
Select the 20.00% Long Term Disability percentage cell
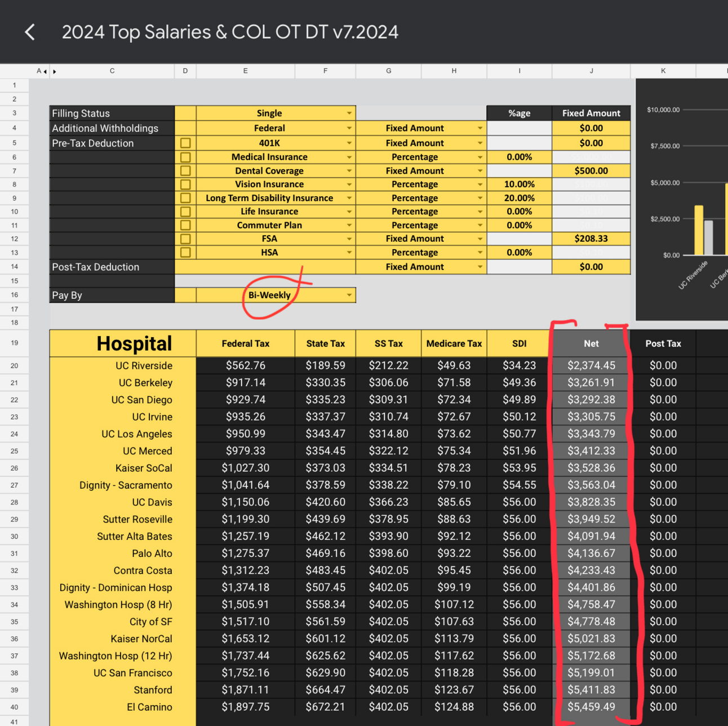(520, 198)
